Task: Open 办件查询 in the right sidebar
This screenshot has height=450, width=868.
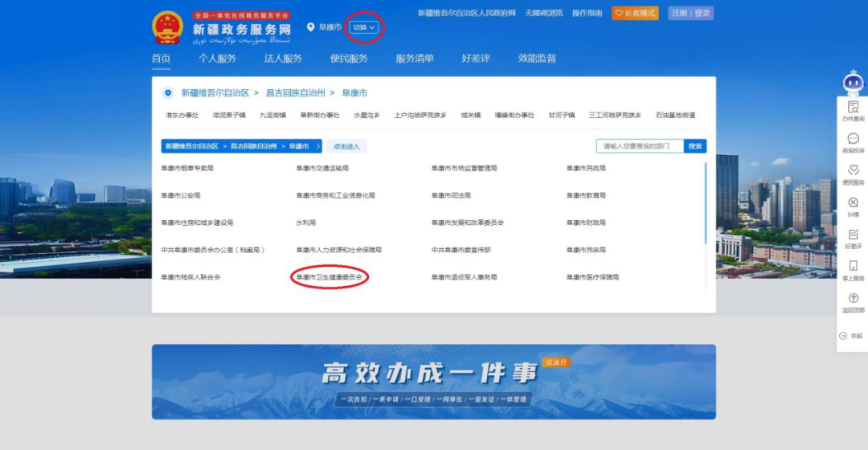Action: pos(853,111)
